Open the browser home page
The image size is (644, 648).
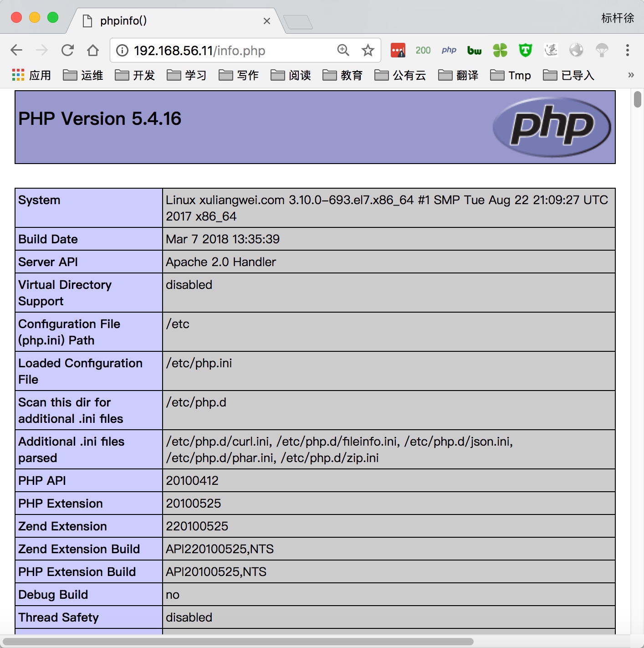(93, 50)
